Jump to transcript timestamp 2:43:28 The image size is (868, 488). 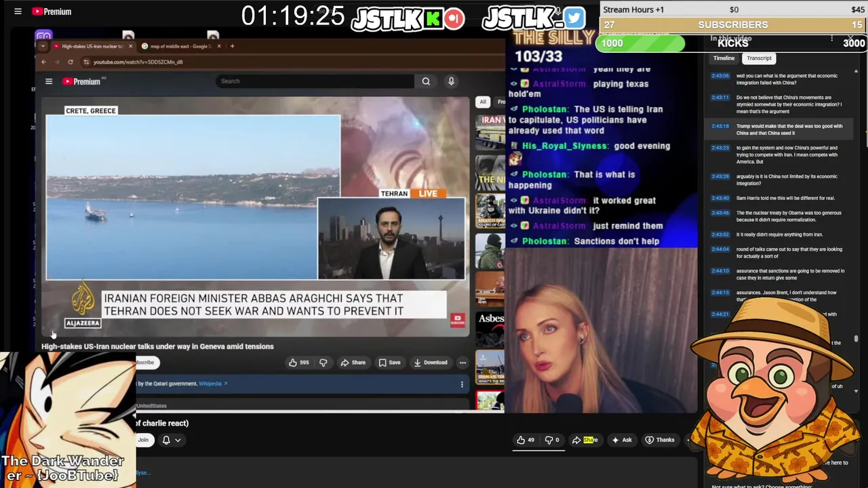pyautogui.click(x=719, y=176)
